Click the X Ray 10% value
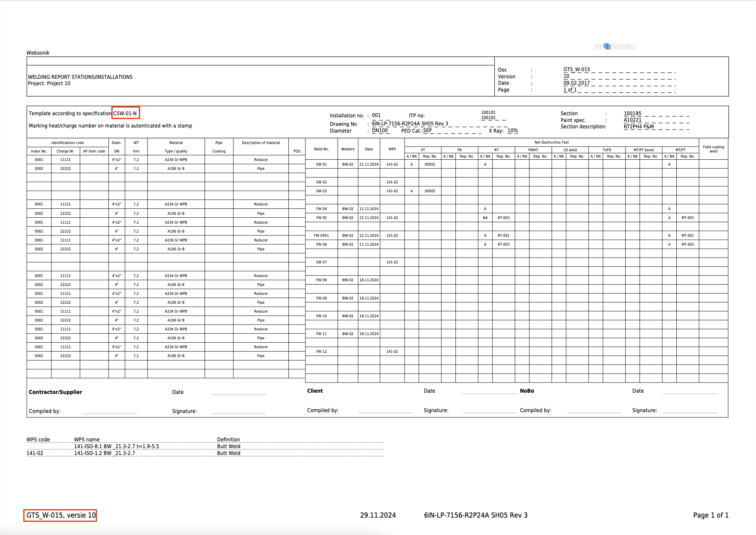The image size is (756, 535). pyautogui.click(x=512, y=130)
